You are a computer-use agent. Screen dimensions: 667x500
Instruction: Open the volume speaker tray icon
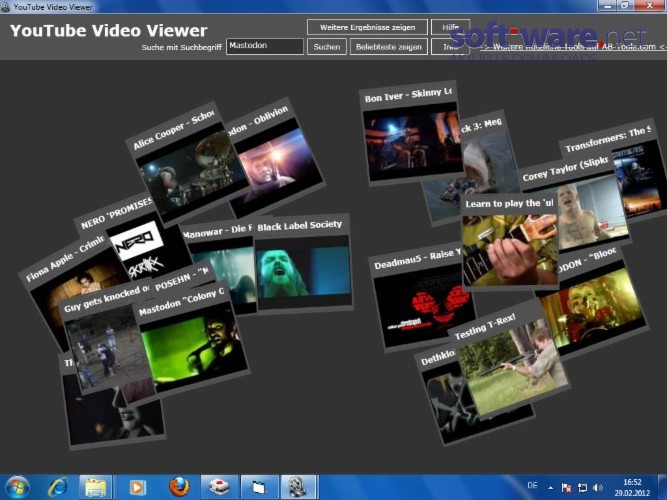click(x=598, y=487)
